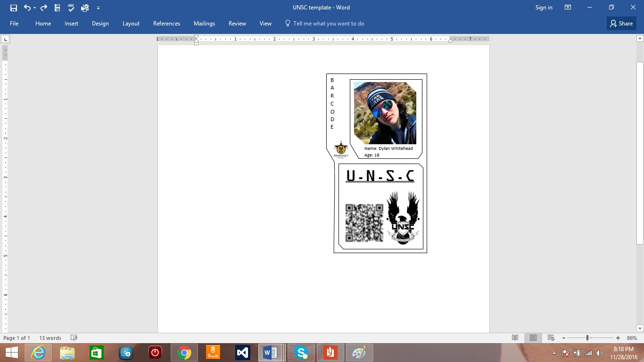Select the View tab
Screen dimensions: 644x362
265,24
